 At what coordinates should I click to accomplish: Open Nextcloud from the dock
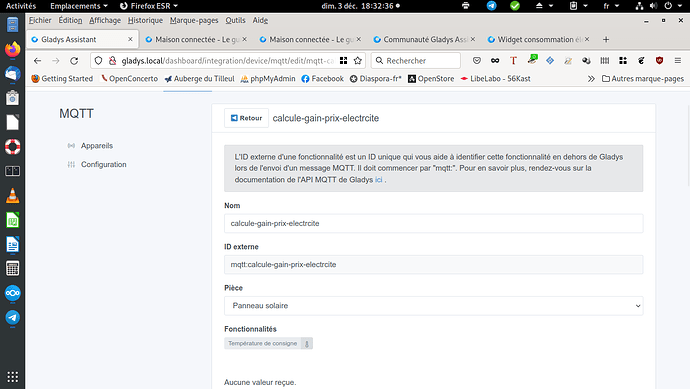pyautogui.click(x=12, y=293)
